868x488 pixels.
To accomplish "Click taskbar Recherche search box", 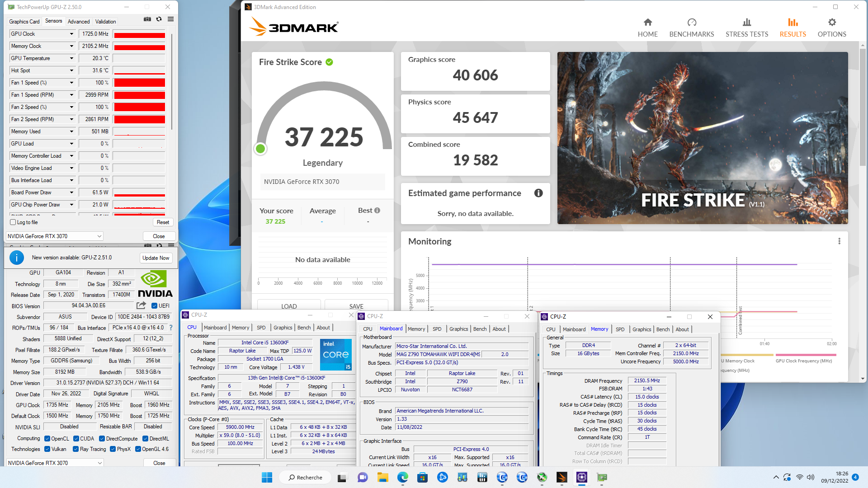I will (x=306, y=477).
